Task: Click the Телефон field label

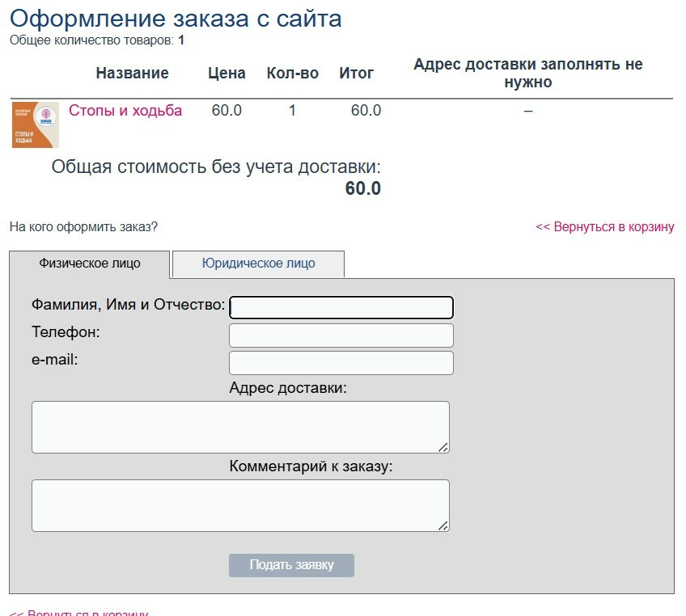Action: (x=66, y=332)
